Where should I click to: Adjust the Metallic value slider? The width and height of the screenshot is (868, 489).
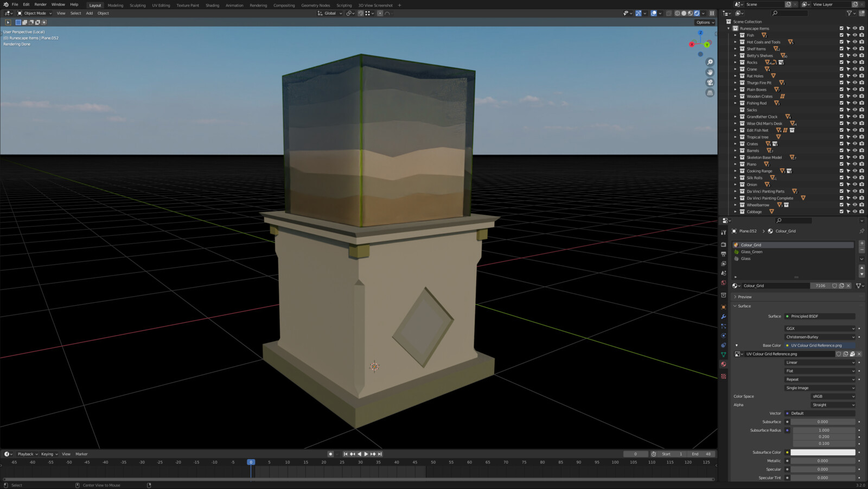[x=822, y=461]
